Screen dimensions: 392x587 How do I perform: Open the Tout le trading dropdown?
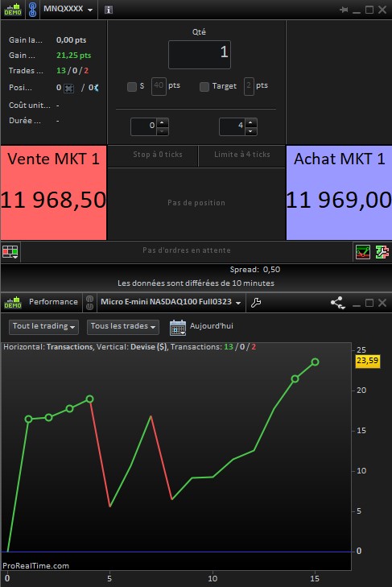coord(43,326)
